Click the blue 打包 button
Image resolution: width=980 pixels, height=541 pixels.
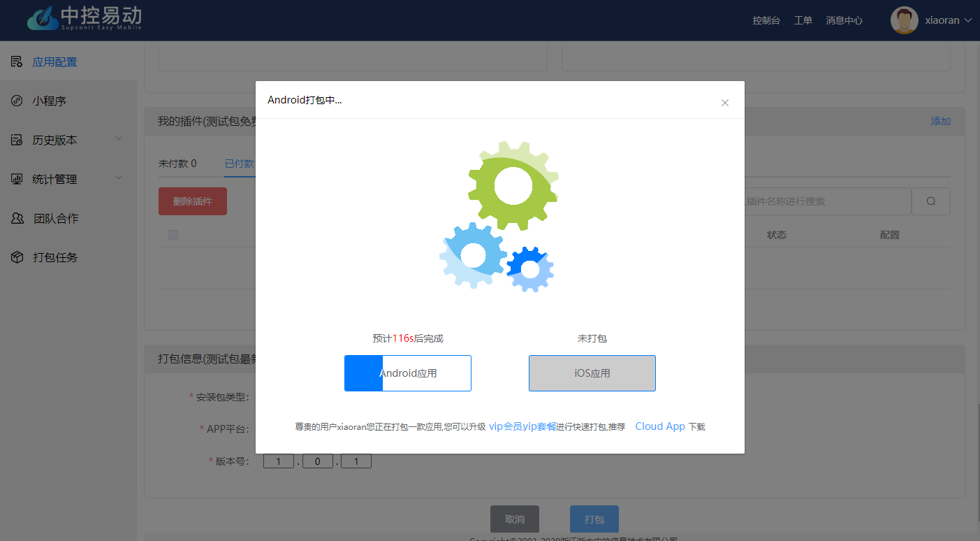click(x=594, y=519)
